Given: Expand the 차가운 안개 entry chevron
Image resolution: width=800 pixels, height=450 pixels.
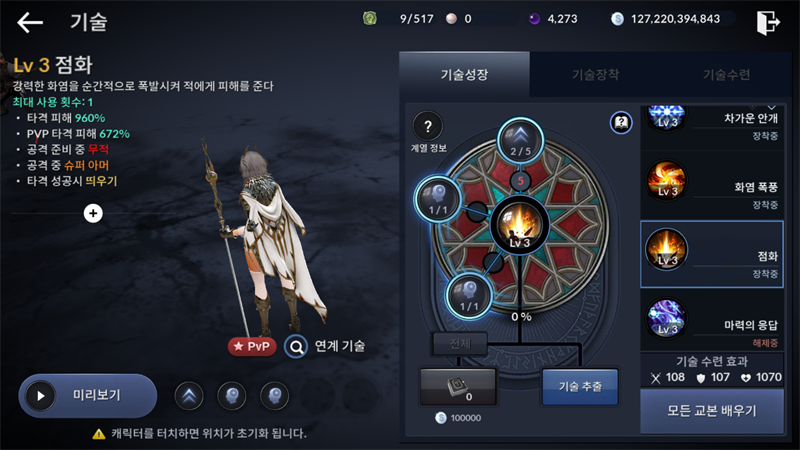Looking at the screenshot, I should tap(771, 108).
